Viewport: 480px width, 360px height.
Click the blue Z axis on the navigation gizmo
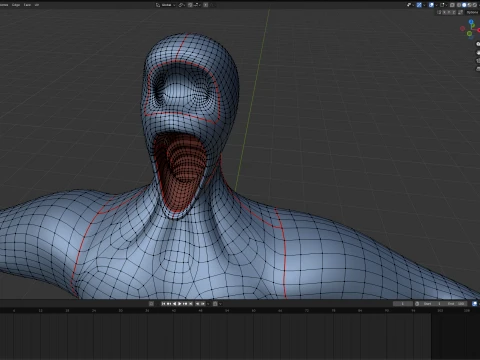point(471,22)
